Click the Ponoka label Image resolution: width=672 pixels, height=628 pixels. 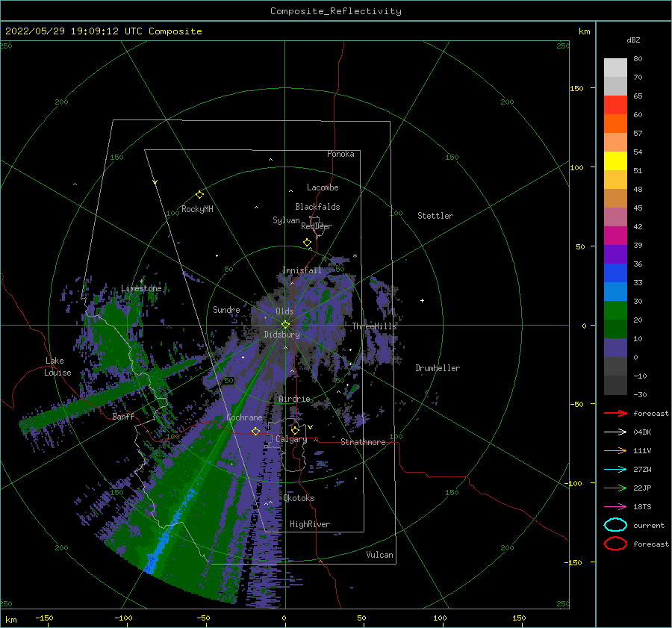pyautogui.click(x=340, y=154)
